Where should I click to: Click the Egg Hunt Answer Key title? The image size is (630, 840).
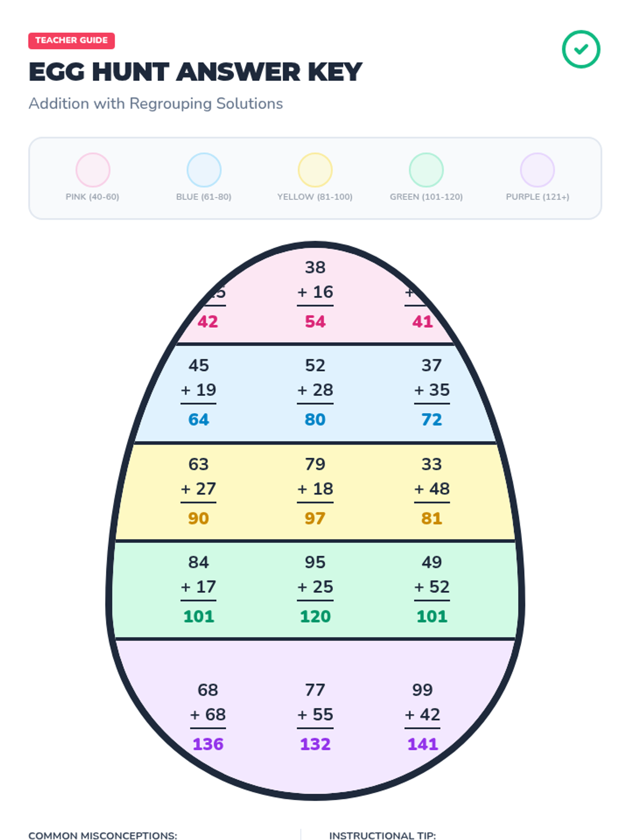(195, 72)
